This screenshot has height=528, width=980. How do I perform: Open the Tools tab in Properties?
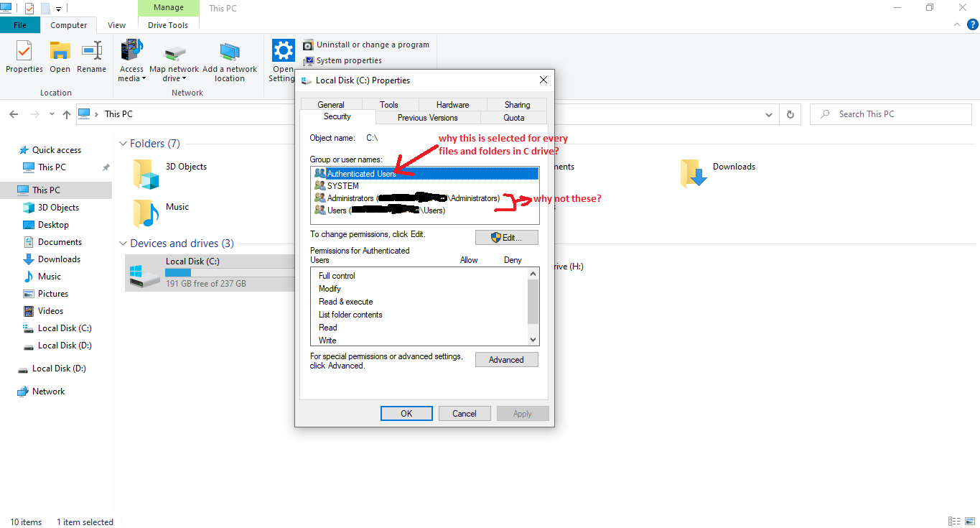(389, 104)
